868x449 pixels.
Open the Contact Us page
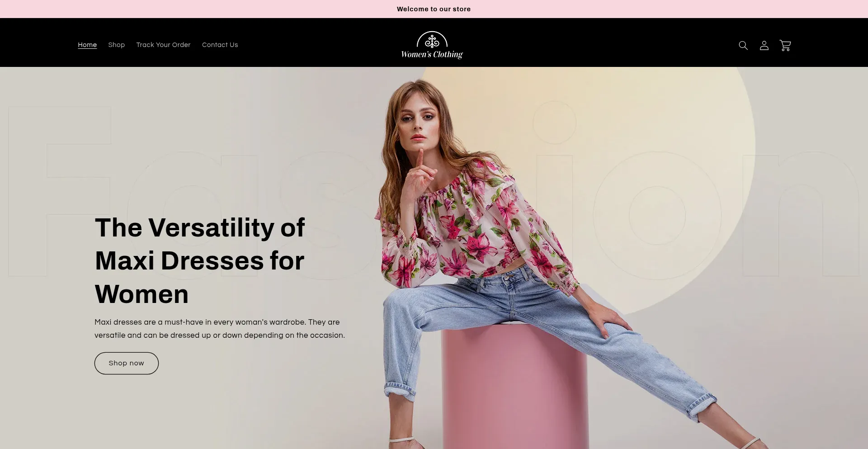coord(220,45)
